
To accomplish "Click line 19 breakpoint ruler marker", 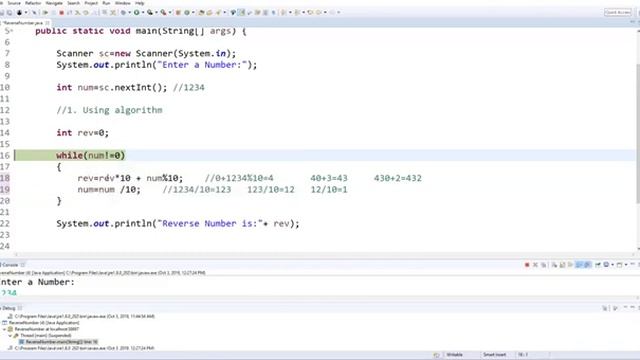I will (x=5, y=189).
